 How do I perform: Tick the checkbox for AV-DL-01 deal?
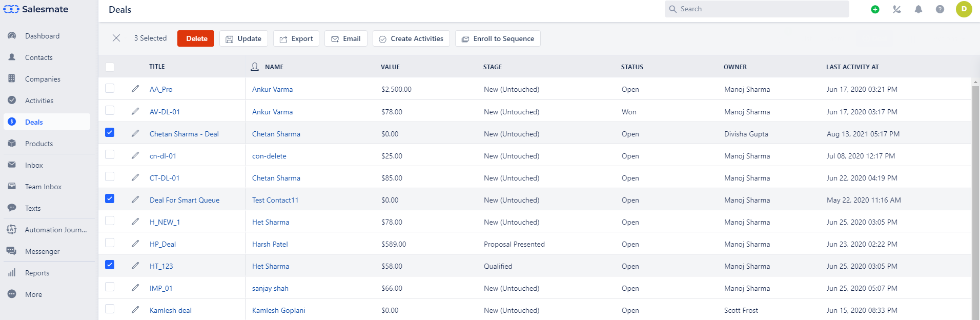pos(110,110)
